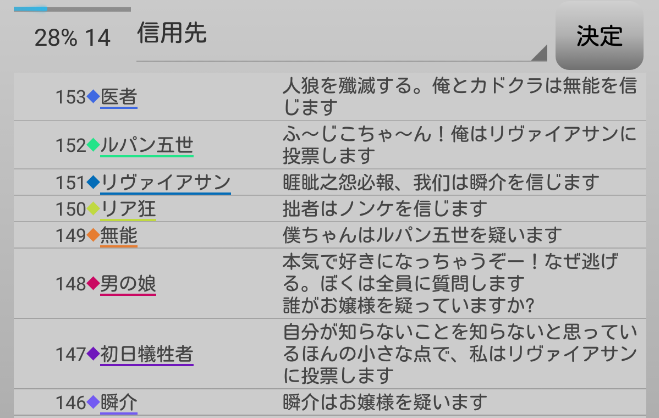Select the player name ルパン五世
The height and width of the screenshot is (418, 659).
tap(147, 145)
